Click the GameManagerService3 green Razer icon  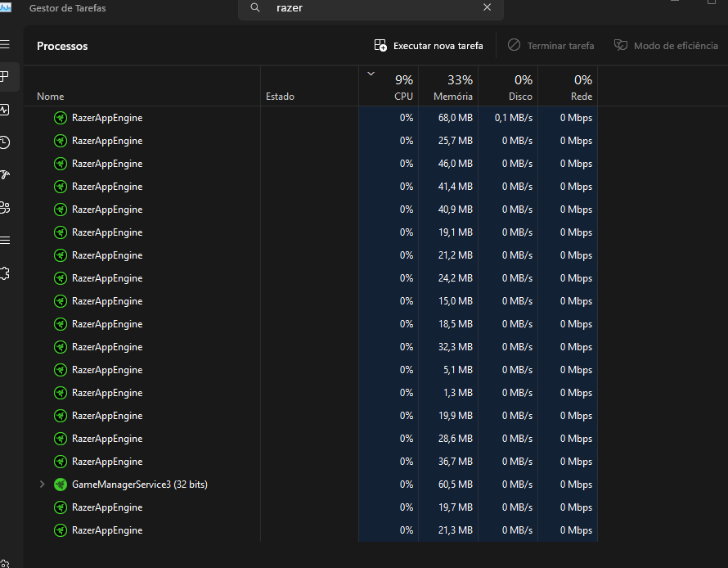[61, 485]
